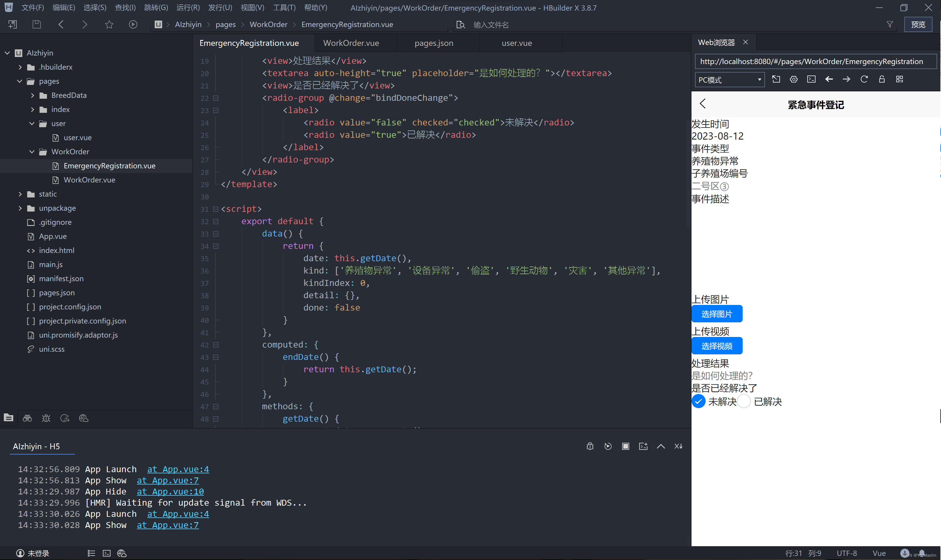941x560 pixels.
Task: Open the at App.vue:10 link
Action: pyautogui.click(x=170, y=491)
